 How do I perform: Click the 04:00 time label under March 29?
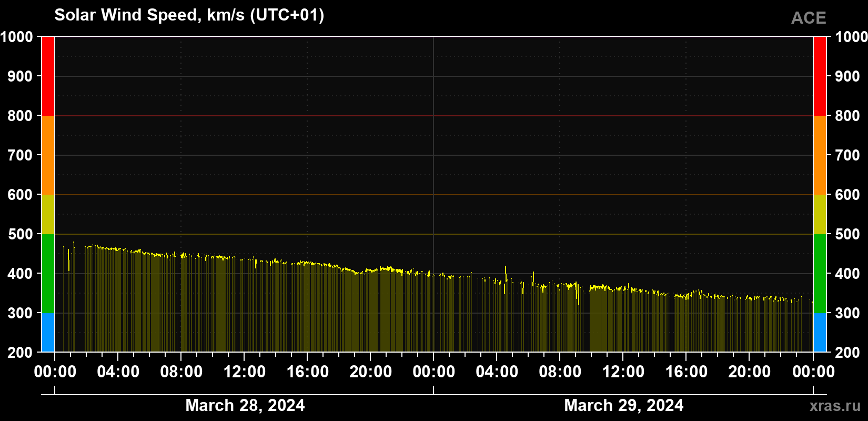[x=497, y=372]
